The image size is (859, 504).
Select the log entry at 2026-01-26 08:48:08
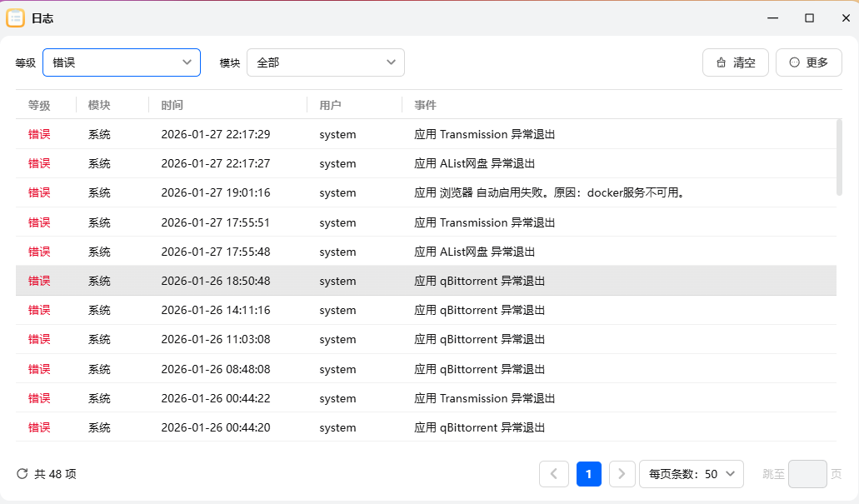click(426, 369)
